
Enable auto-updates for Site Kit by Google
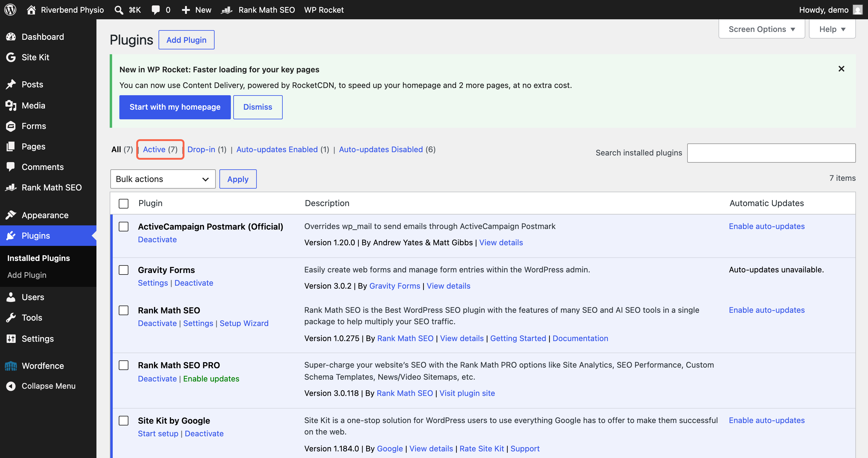click(766, 420)
